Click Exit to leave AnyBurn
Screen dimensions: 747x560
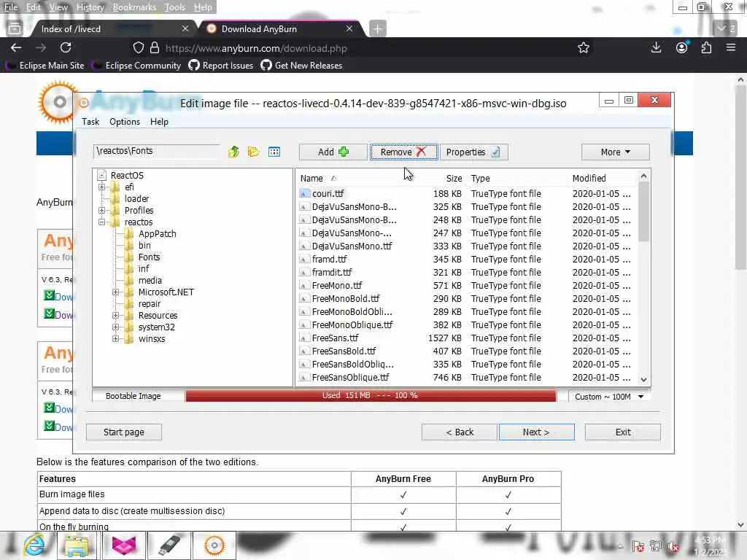point(623,432)
